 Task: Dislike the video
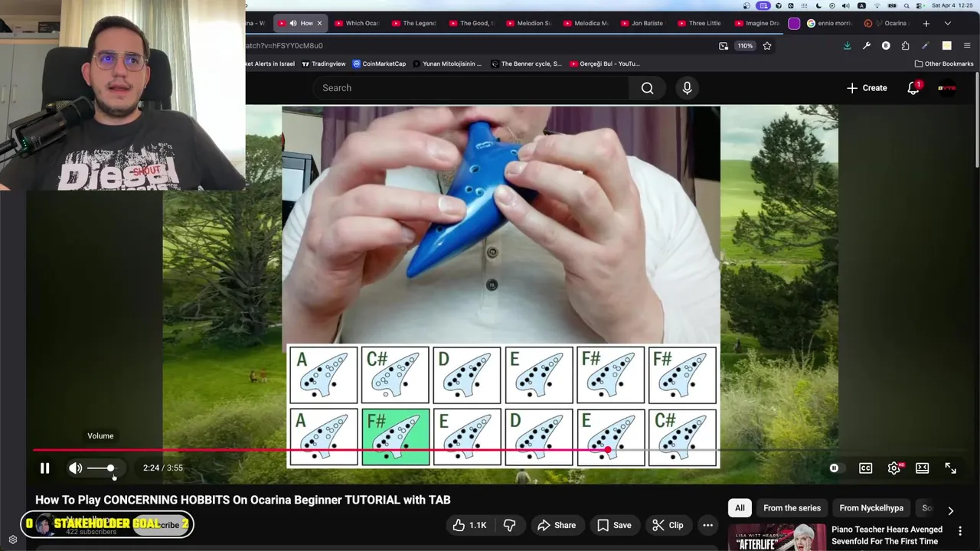pos(509,525)
